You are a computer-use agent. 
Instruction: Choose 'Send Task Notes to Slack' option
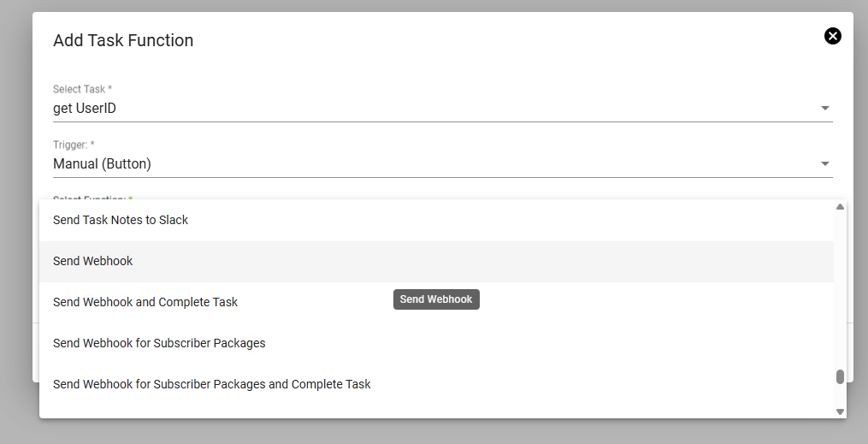coord(436,221)
